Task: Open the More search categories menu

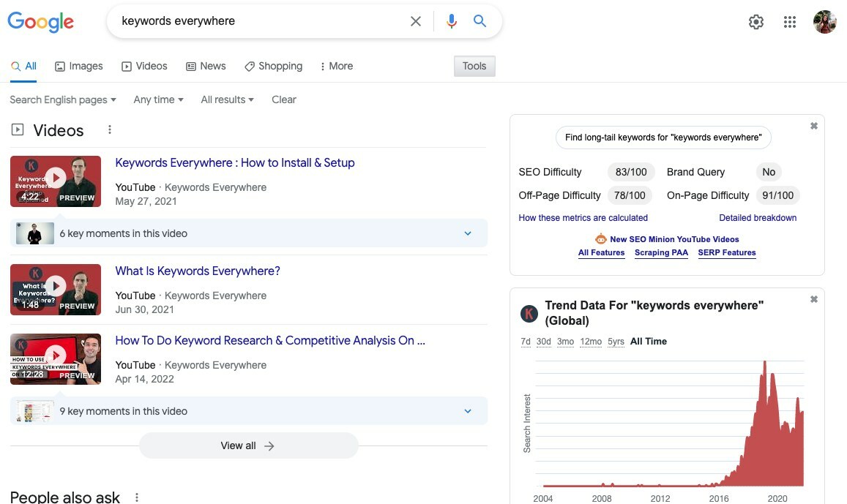Action: click(x=336, y=66)
